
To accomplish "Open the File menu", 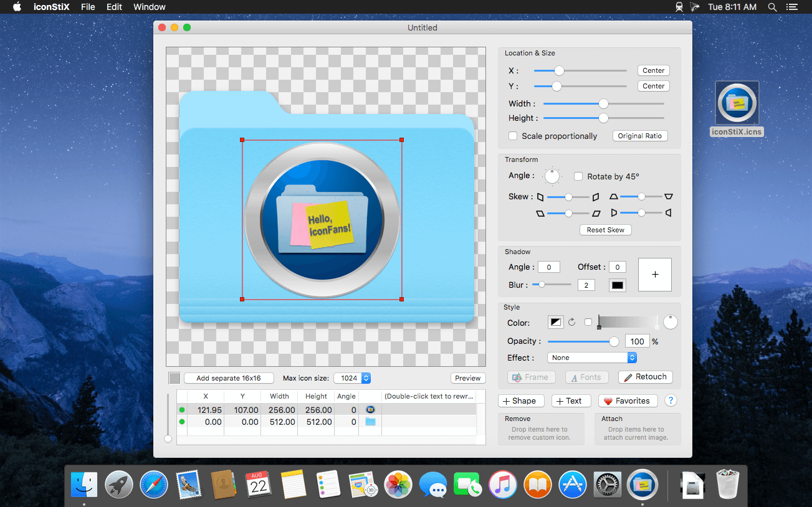I will click(x=88, y=7).
